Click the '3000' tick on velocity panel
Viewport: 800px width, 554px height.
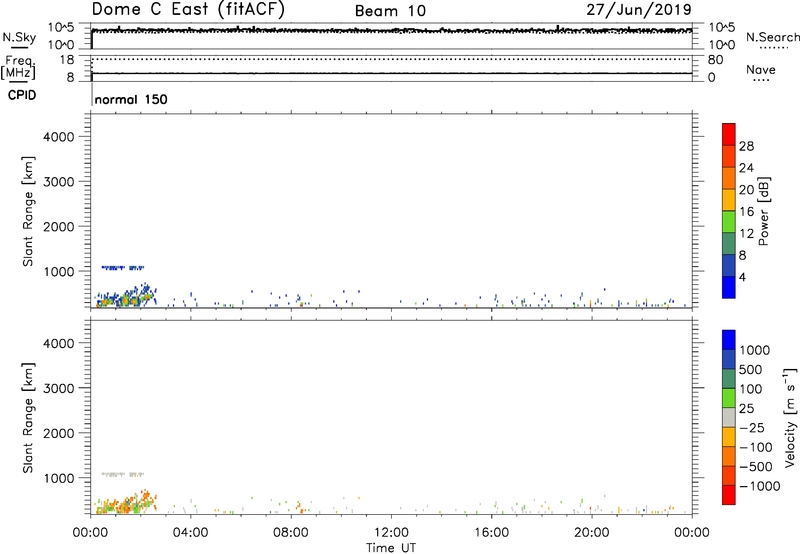pyautogui.click(x=58, y=388)
